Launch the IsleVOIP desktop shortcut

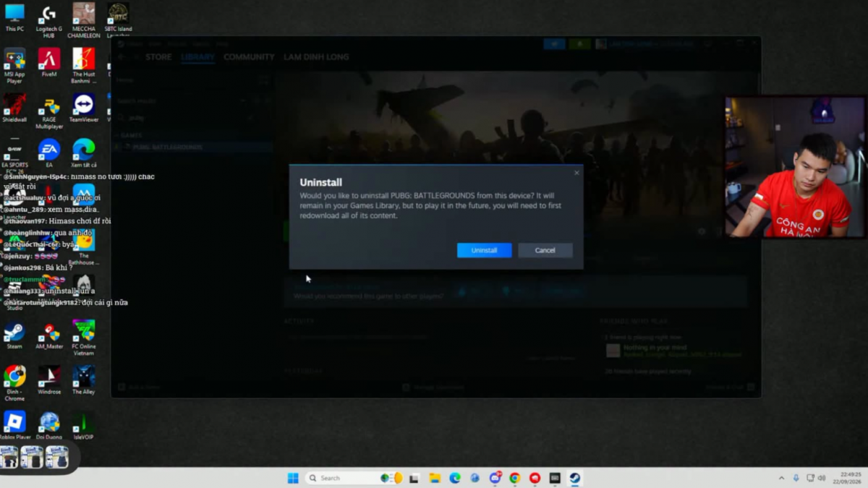[84, 425]
